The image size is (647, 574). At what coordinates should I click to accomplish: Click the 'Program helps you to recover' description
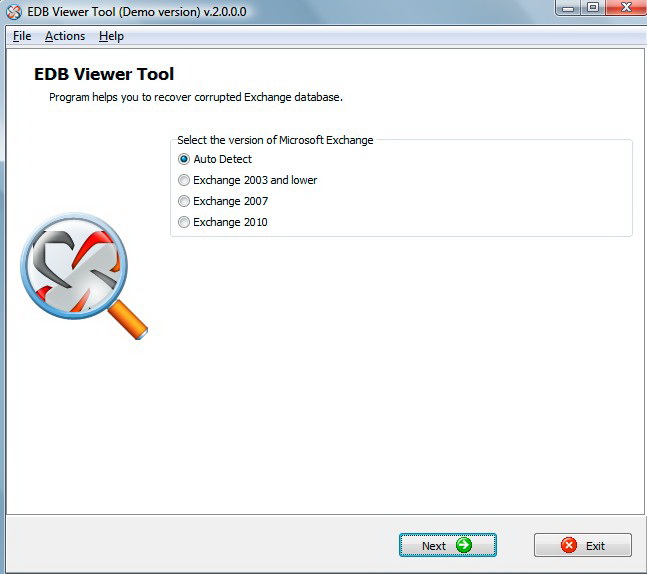[196, 97]
